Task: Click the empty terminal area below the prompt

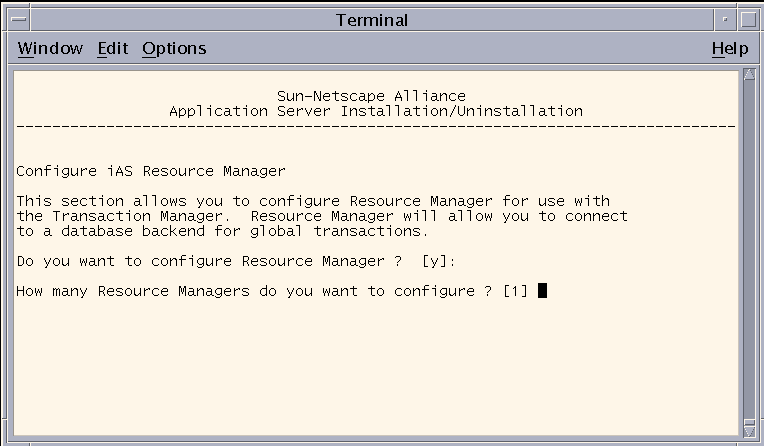Action: coord(376,366)
